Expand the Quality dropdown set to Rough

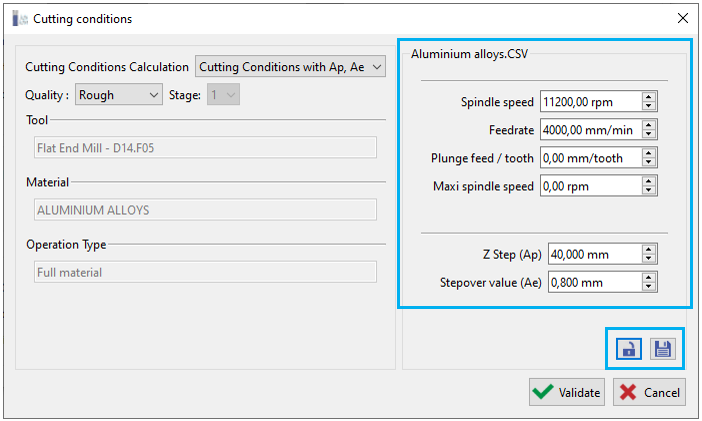[x=118, y=95]
